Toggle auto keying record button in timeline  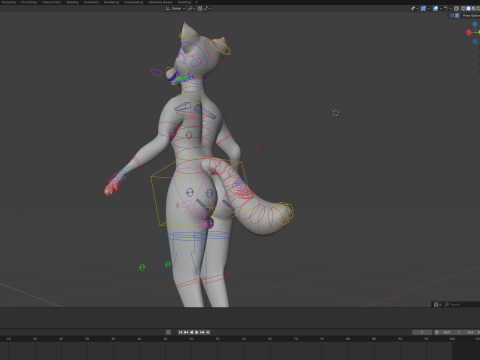[168, 332]
